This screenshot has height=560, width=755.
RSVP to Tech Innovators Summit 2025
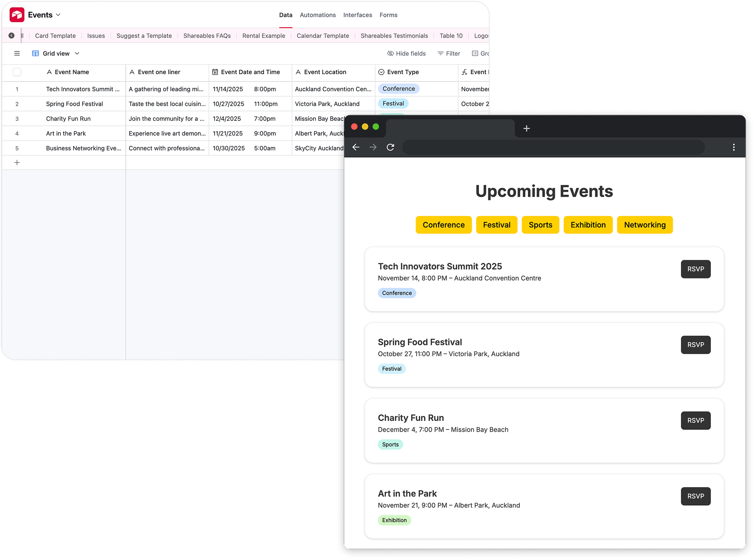click(x=695, y=269)
